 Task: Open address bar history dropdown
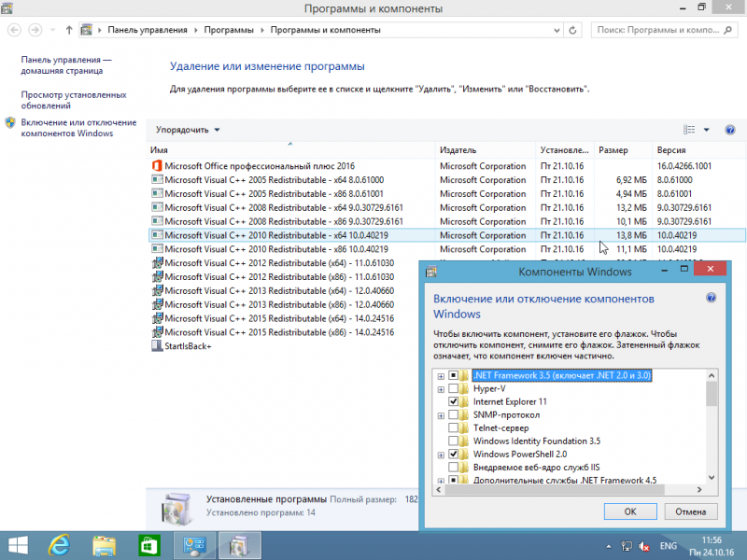pos(557,30)
